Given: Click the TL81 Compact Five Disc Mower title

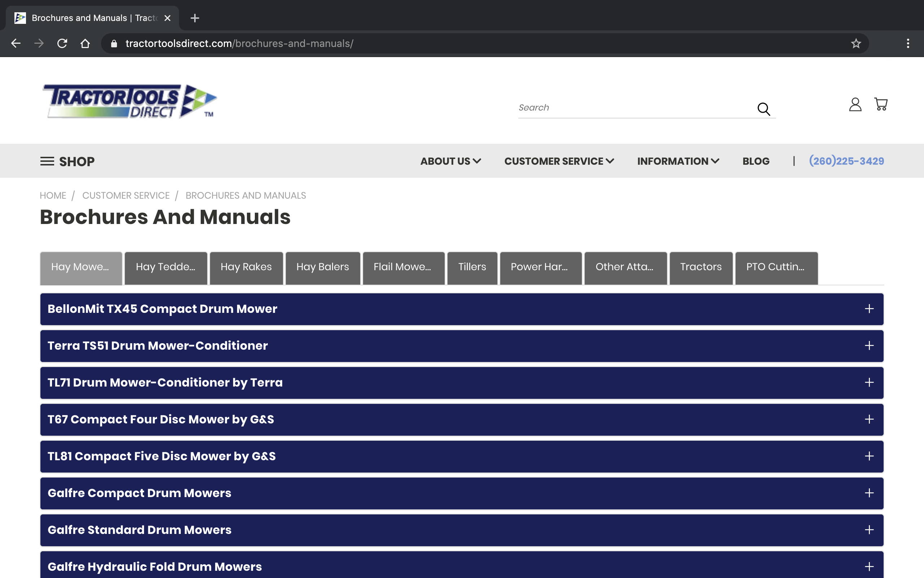Looking at the screenshot, I should click(161, 456).
